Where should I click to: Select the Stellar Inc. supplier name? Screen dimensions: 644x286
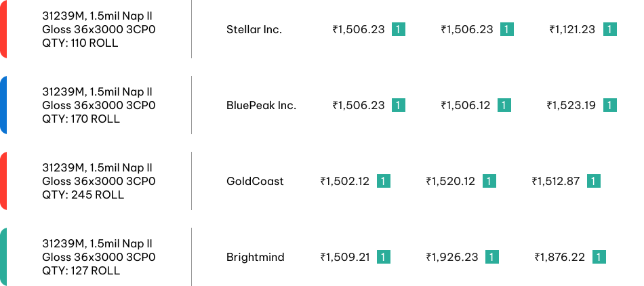click(254, 30)
